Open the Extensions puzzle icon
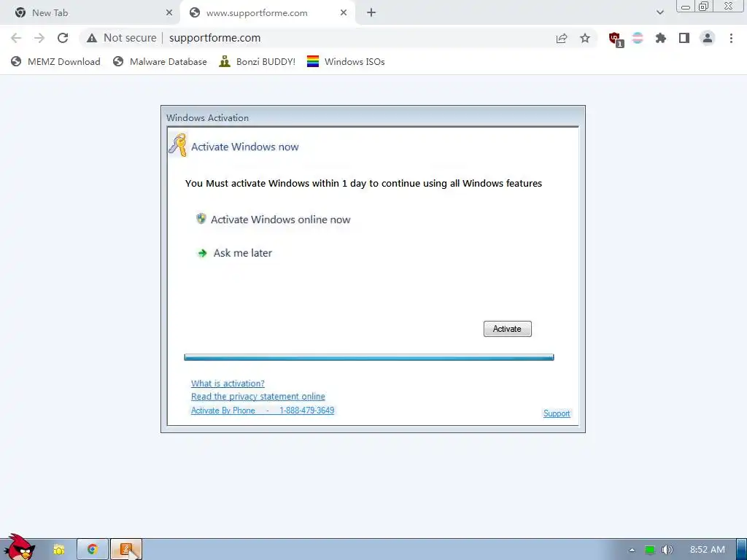Screen dimensions: 747x560 coord(661,38)
